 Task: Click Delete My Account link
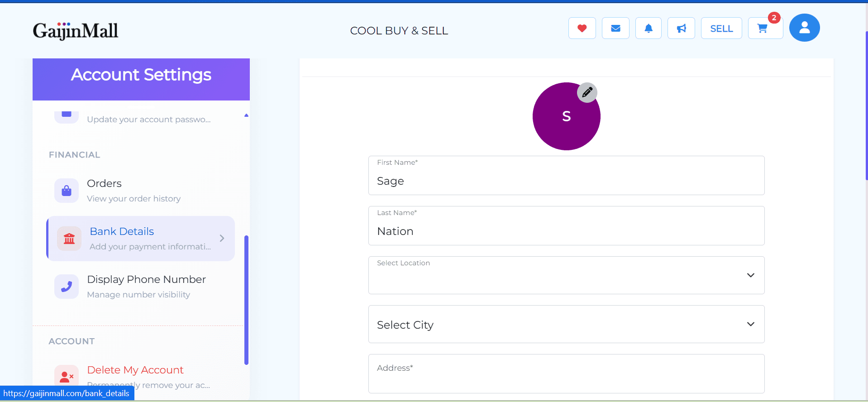135,370
